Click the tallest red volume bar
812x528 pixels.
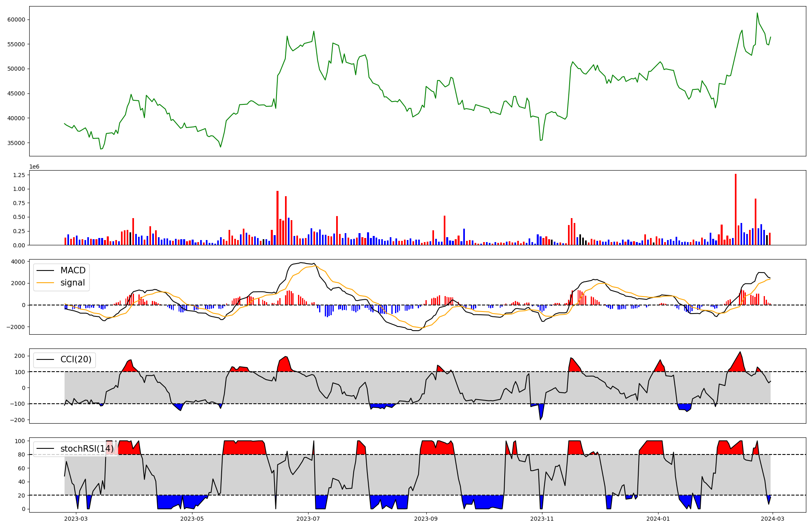click(x=735, y=210)
